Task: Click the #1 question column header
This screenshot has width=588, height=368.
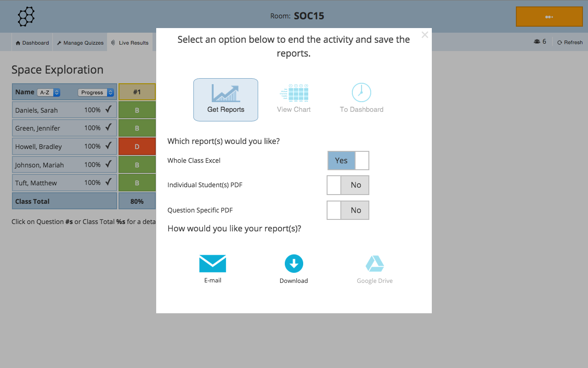Action: [x=137, y=92]
